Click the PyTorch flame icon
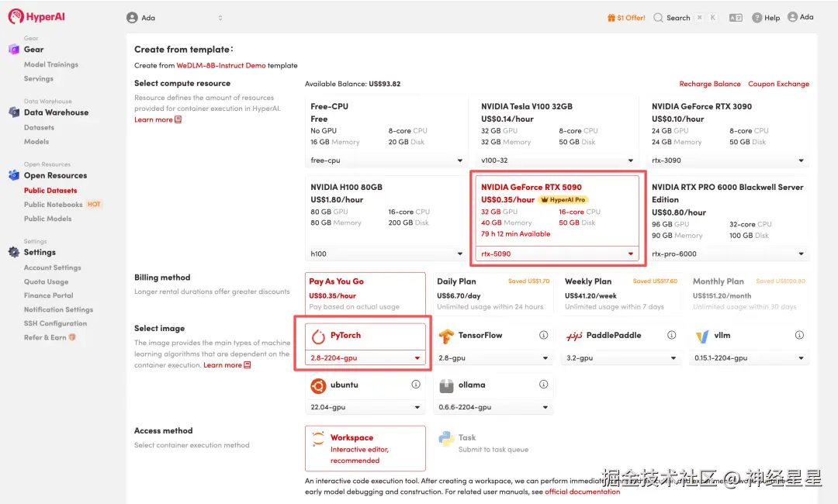The height and width of the screenshot is (504, 838). click(x=319, y=337)
